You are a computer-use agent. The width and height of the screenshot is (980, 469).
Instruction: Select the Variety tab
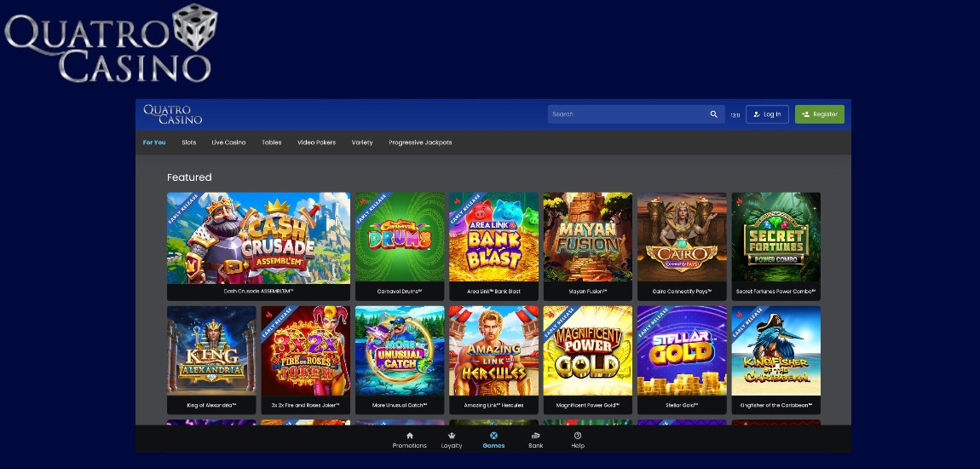(362, 142)
